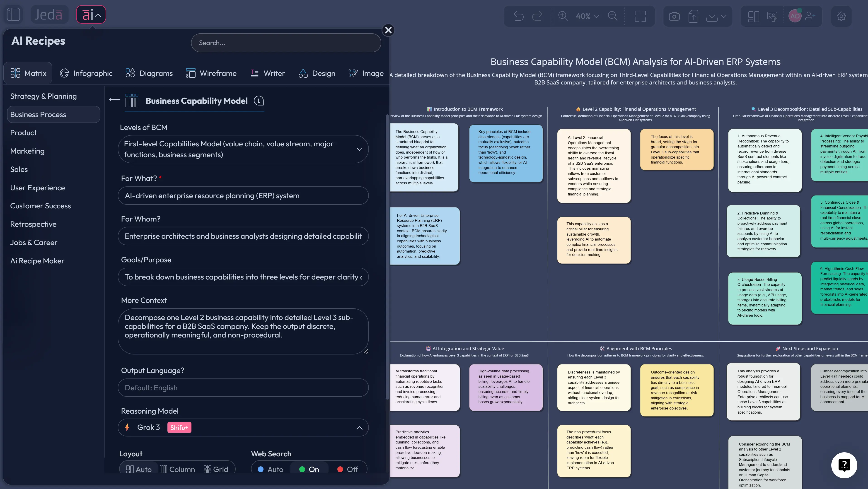This screenshot has width=868, height=489.
Task: Open the Levels of BCM dropdown
Action: 359,149
